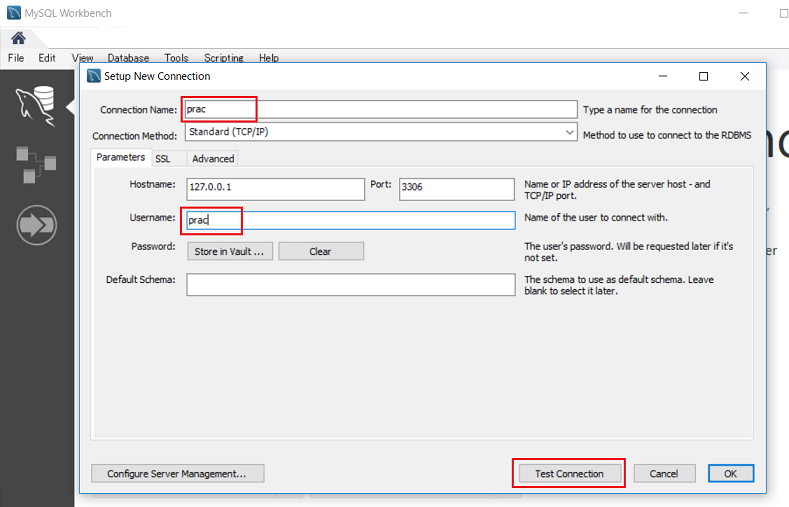Viewport: 789px width, 507px height.
Task: Open the Help menu
Action: (269, 58)
